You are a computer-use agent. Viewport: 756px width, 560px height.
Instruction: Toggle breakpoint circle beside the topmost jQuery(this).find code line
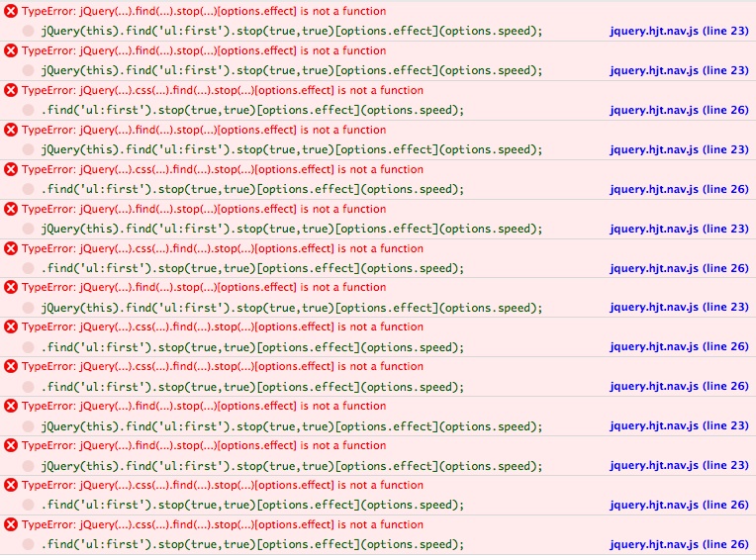click(28, 31)
